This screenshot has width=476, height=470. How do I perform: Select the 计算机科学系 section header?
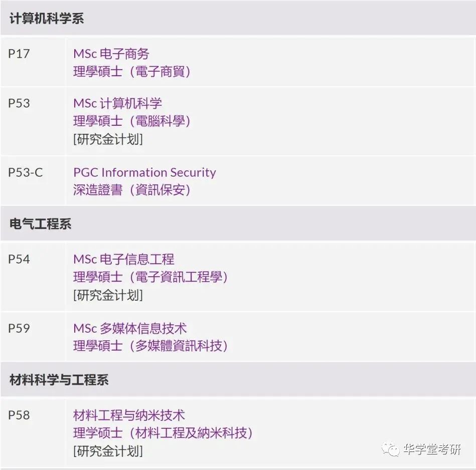click(x=238, y=18)
